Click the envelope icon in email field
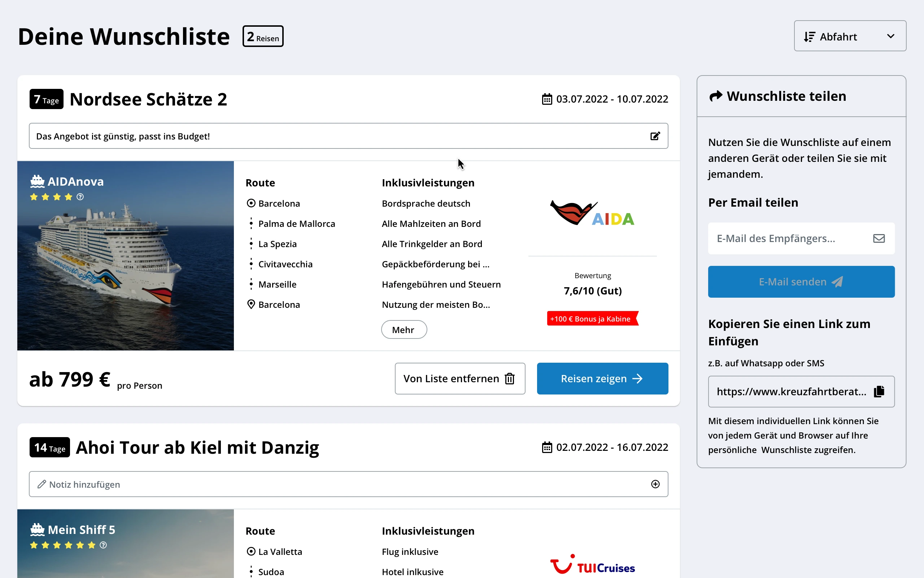 tap(879, 238)
